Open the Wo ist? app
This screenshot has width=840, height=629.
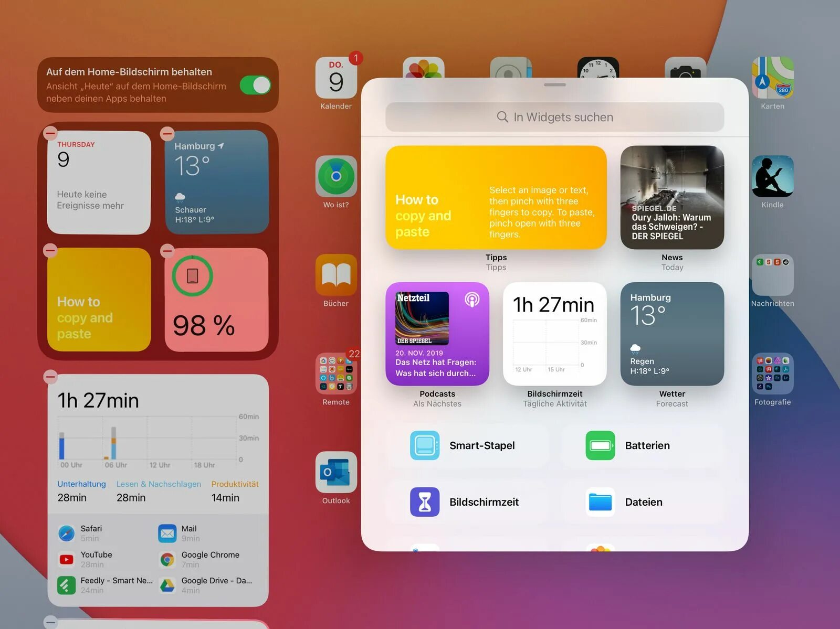336,176
